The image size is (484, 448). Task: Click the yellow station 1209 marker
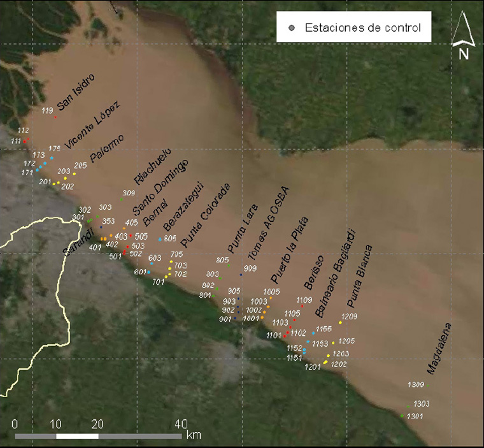tap(340, 322)
